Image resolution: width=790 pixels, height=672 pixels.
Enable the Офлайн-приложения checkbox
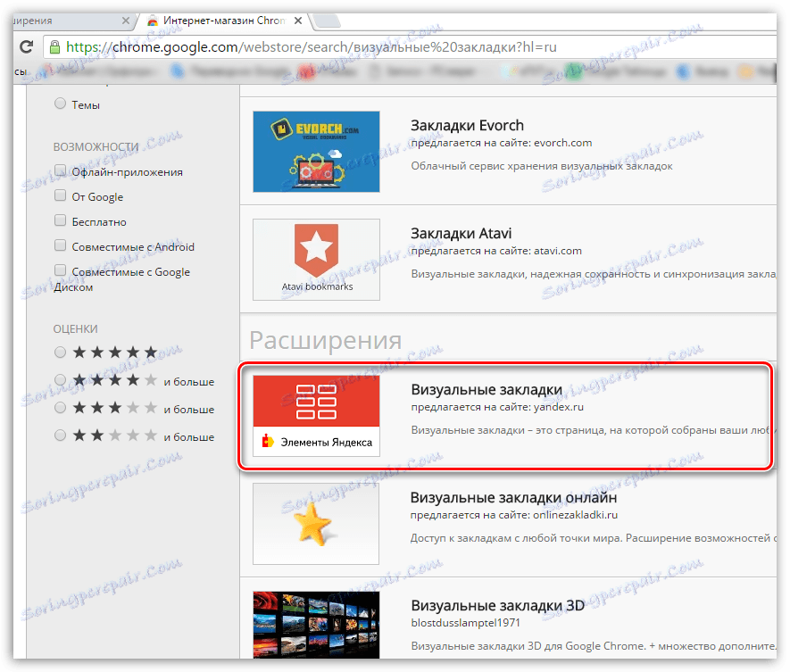pos(60,170)
